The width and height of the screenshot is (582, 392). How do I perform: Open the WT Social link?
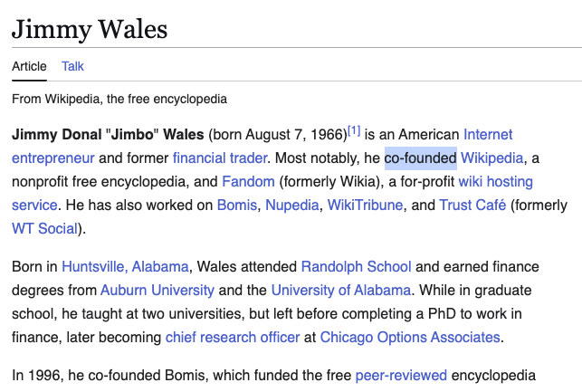pos(44,229)
